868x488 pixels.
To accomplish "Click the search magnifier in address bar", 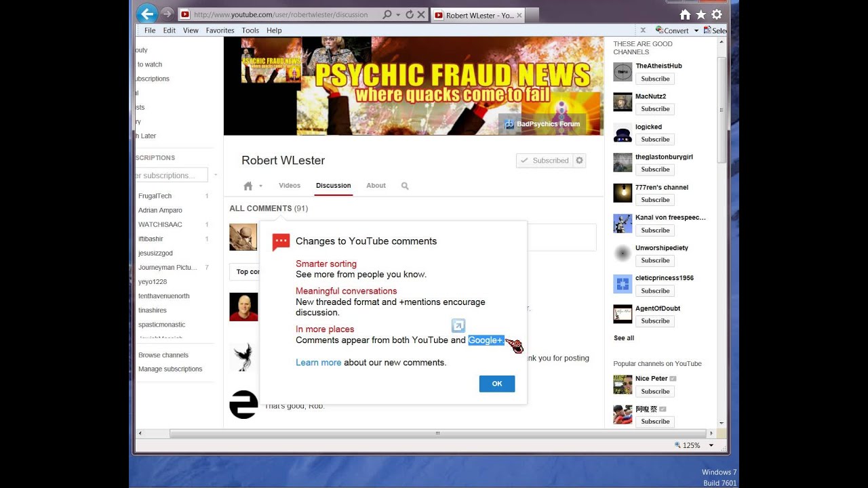I will (x=387, y=14).
